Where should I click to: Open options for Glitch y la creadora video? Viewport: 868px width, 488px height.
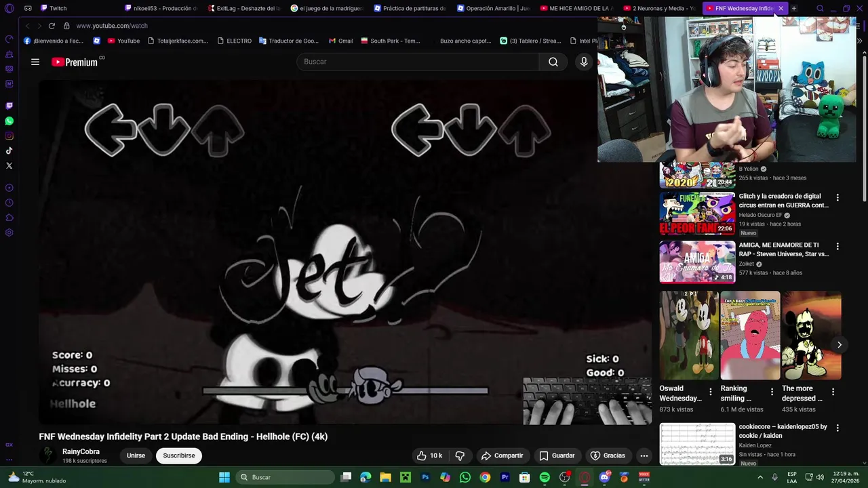click(837, 197)
